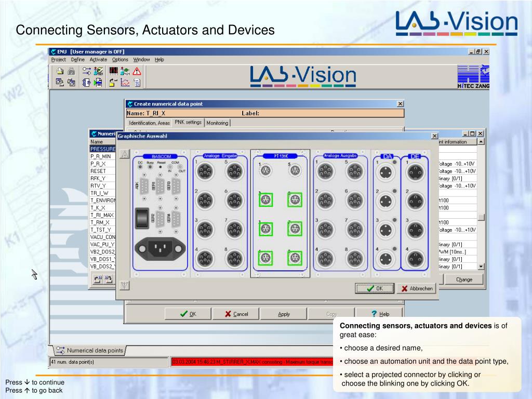Select PT100 connector 5
Viewport: 532px width, 399px height.
(295, 170)
